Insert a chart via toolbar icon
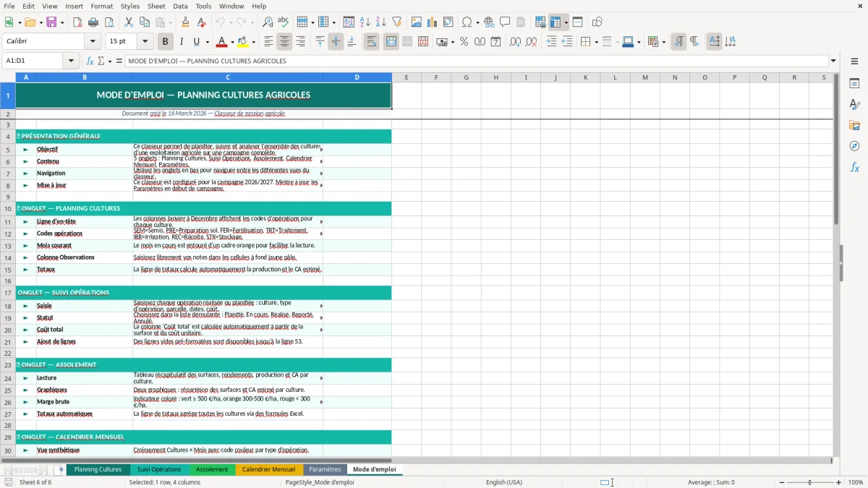 [433, 22]
